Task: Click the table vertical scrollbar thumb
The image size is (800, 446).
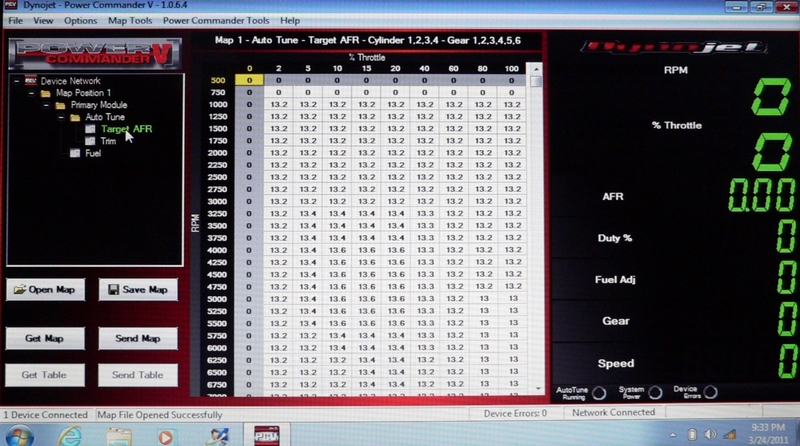Action: tap(536, 82)
